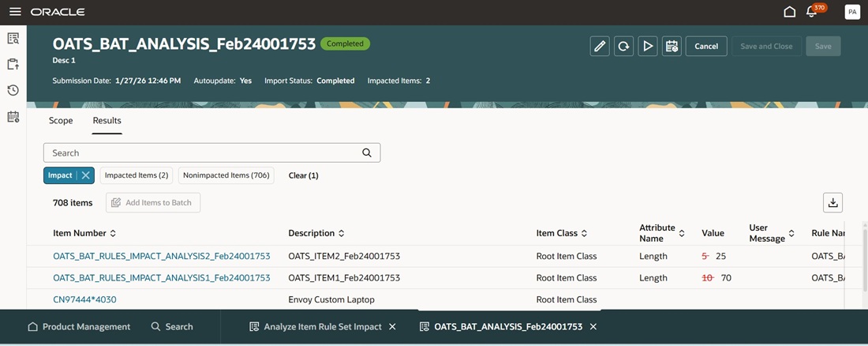
Task: Click the Submission Date 1/27/26 12:46 PM text
Action: click(x=117, y=81)
